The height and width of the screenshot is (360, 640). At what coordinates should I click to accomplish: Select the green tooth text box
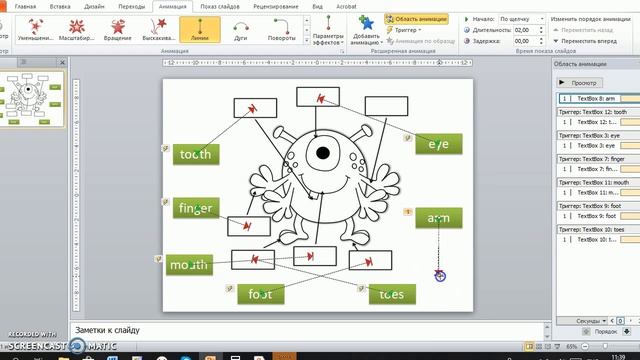tap(196, 154)
